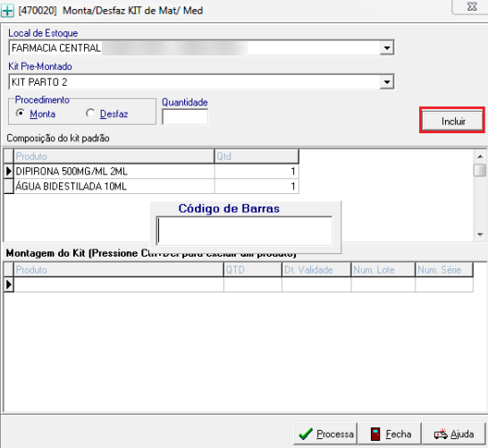Click the Incluir button
488x448 pixels.
pos(452,121)
